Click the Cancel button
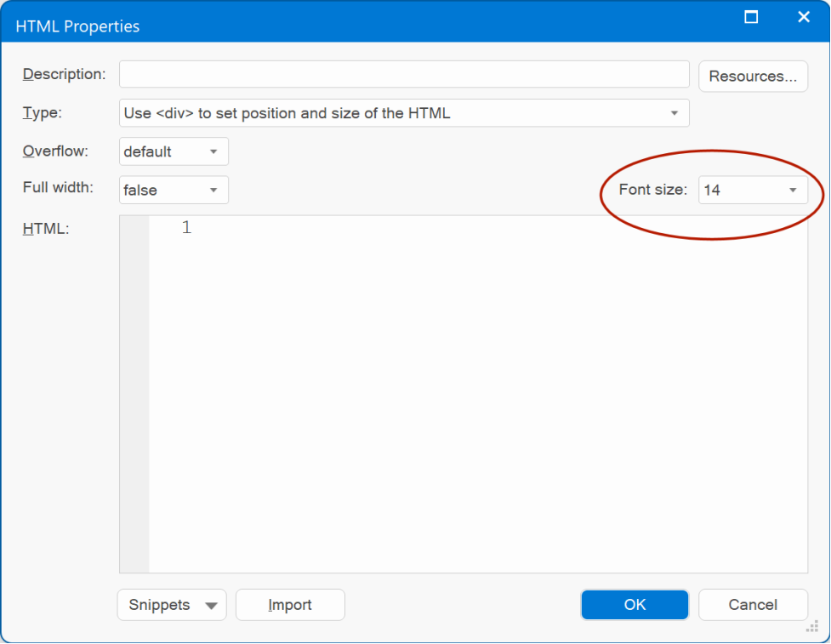Viewport: 831px width, 644px height. click(x=753, y=605)
